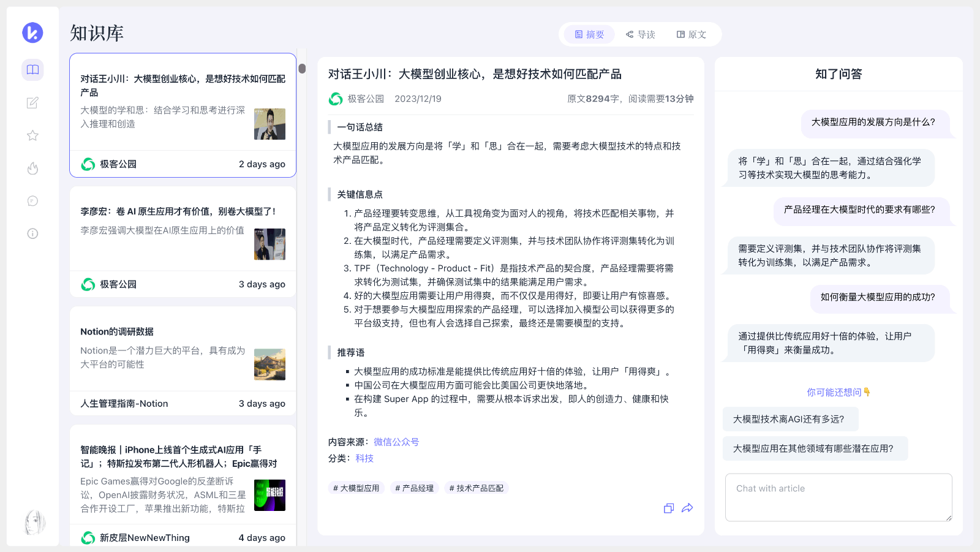Click the info icon at sidebar bottom
This screenshot has width=980, height=552.
tap(32, 233)
